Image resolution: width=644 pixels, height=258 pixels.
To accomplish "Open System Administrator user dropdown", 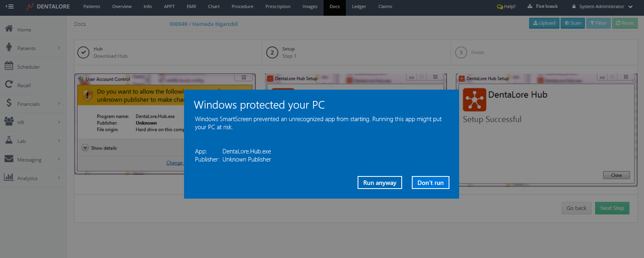I will pyautogui.click(x=602, y=6).
